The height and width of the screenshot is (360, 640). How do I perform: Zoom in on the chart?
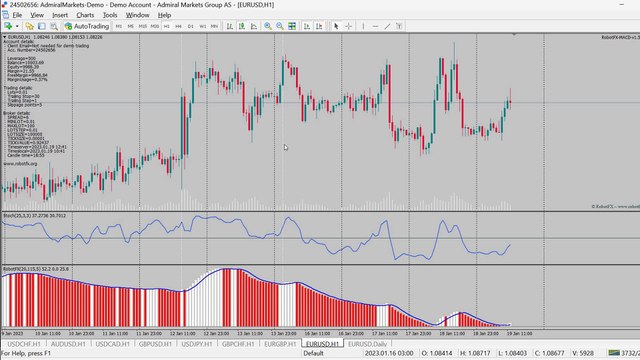[x=268, y=26]
